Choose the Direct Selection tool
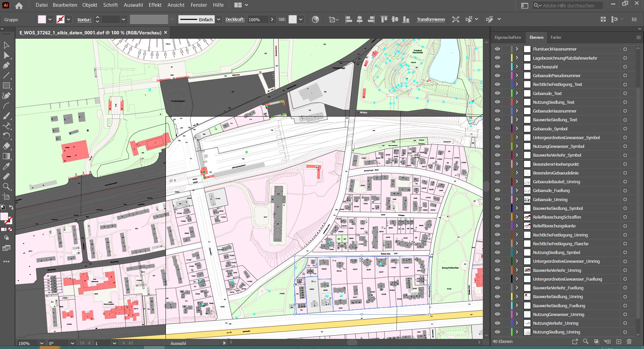 [x=6, y=55]
